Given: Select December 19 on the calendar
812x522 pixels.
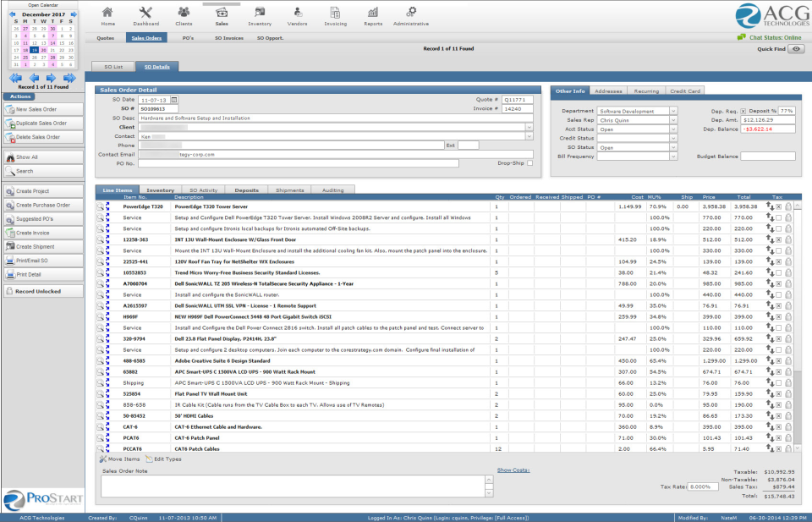Looking at the screenshot, I should click(34, 50).
